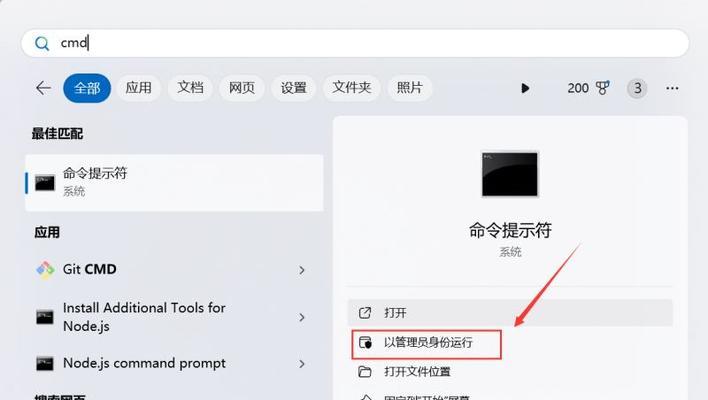The width and height of the screenshot is (708, 400).
Task: Click 打开 to open Command Prompt
Action: pyautogui.click(x=510, y=312)
